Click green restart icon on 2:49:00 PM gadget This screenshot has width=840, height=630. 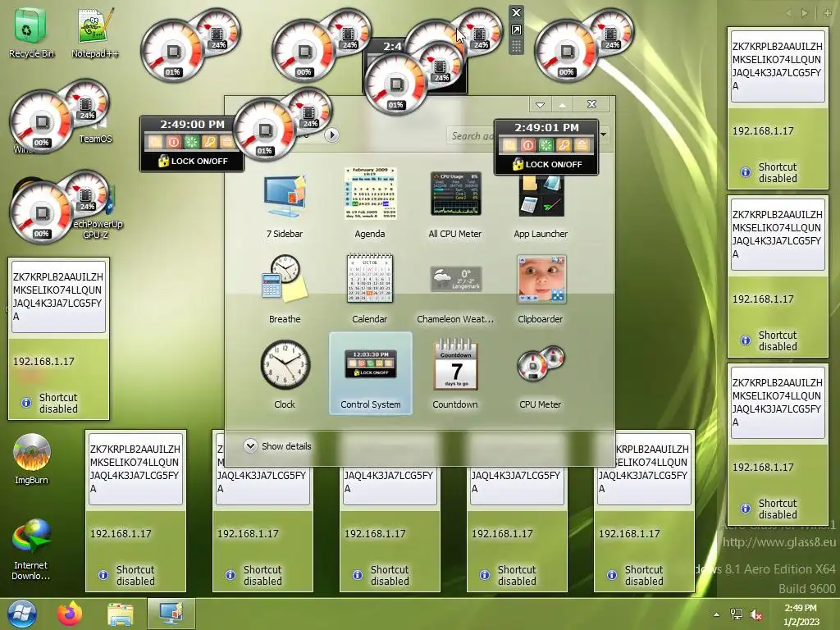[x=191, y=142]
